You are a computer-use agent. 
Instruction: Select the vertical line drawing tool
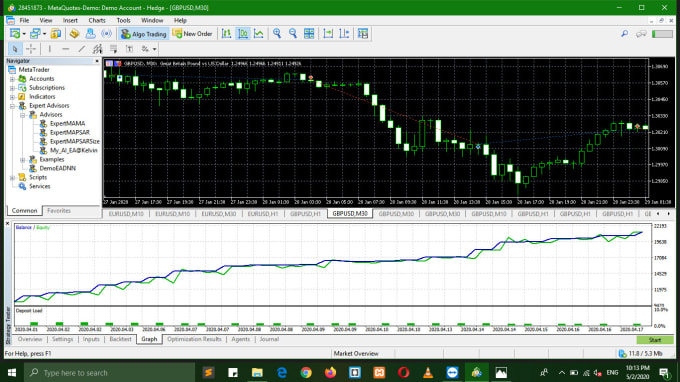click(49, 49)
